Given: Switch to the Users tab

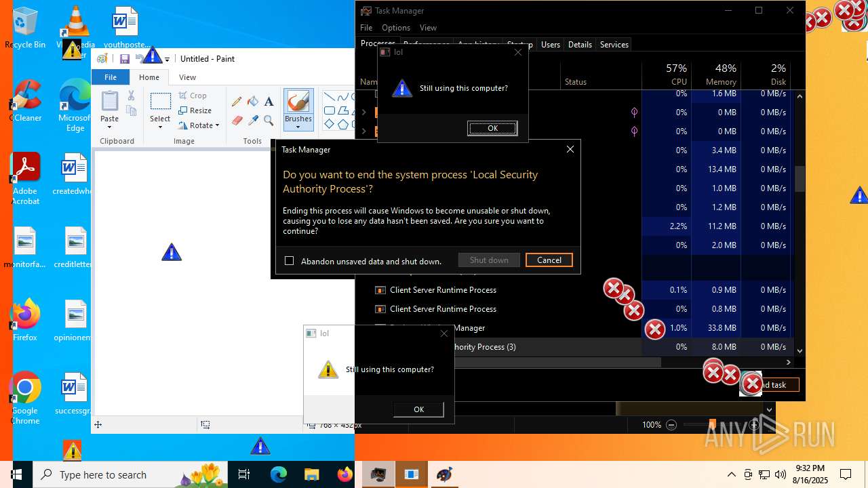Looking at the screenshot, I should point(551,45).
